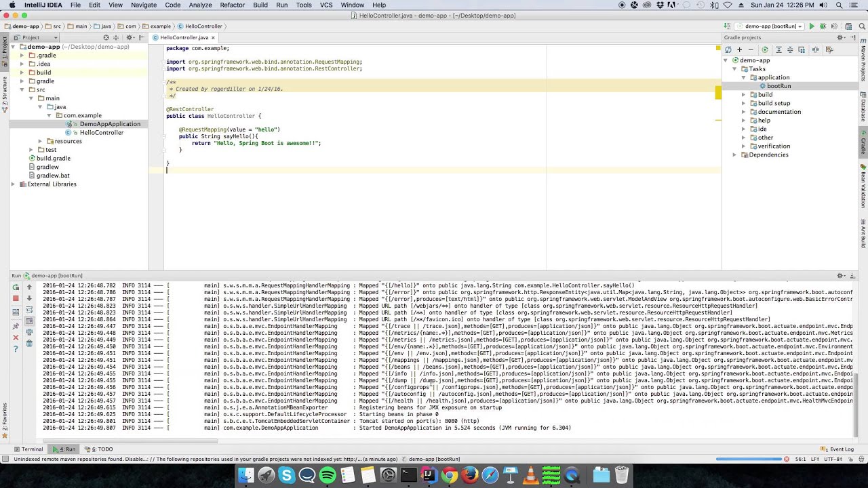Image resolution: width=868 pixels, height=488 pixels.
Task: Select the HelloController.java editor tab
Action: point(184,38)
